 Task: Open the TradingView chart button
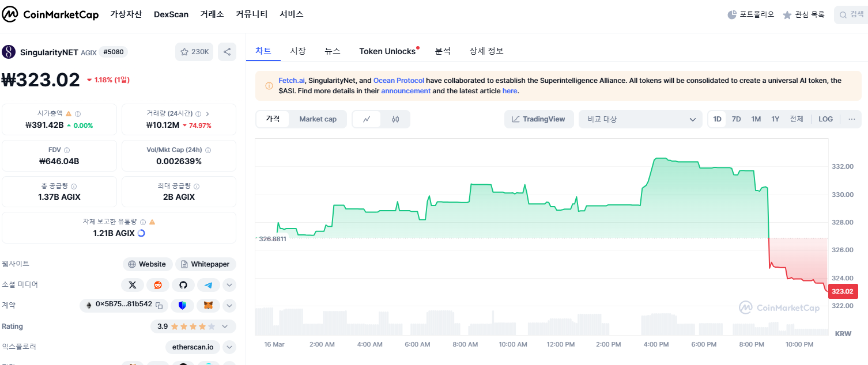539,119
